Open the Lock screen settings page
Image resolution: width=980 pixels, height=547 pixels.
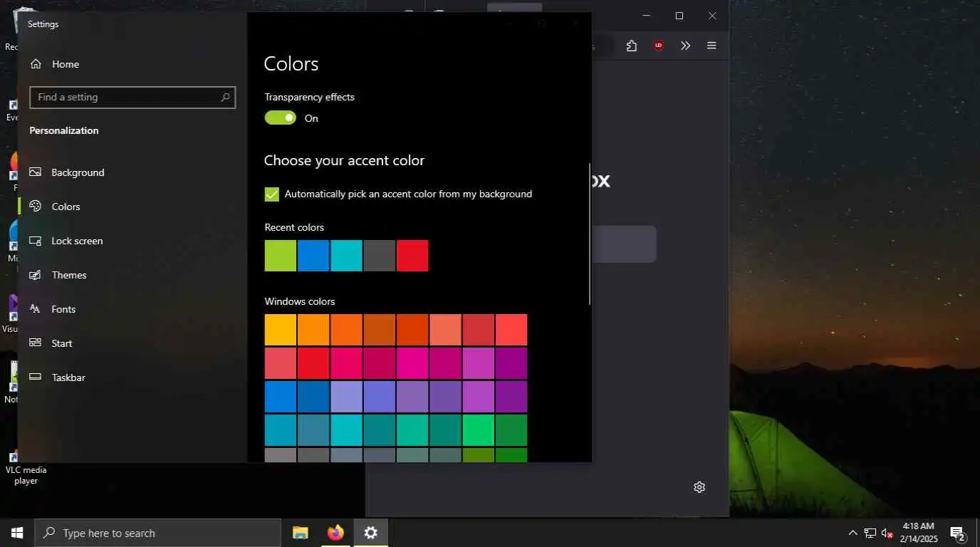pyautogui.click(x=132, y=241)
